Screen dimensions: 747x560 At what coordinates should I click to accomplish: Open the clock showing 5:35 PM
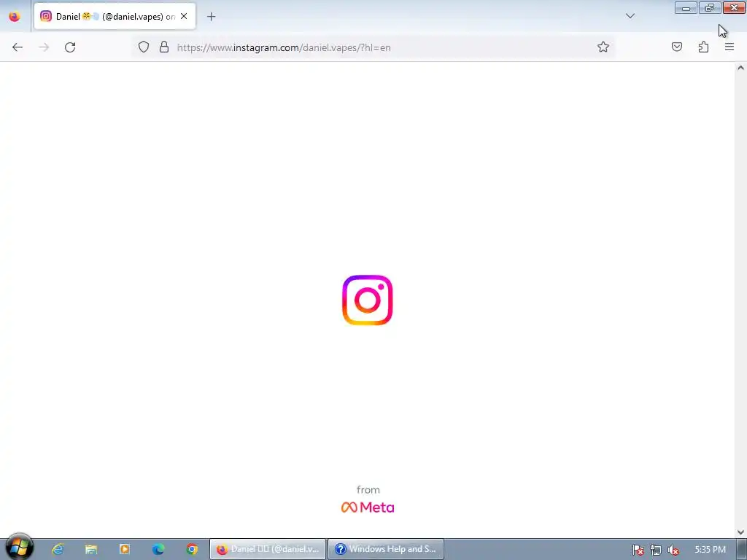coord(710,549)
